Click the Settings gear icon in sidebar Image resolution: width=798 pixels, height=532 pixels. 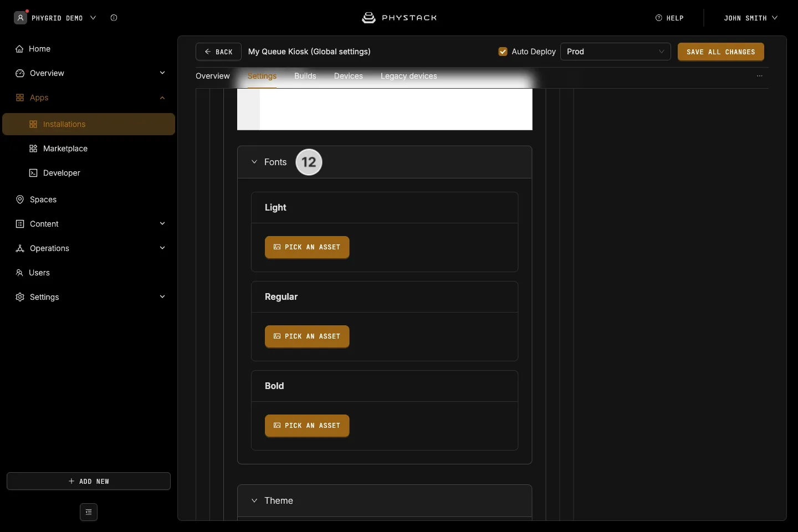[20, 297]
